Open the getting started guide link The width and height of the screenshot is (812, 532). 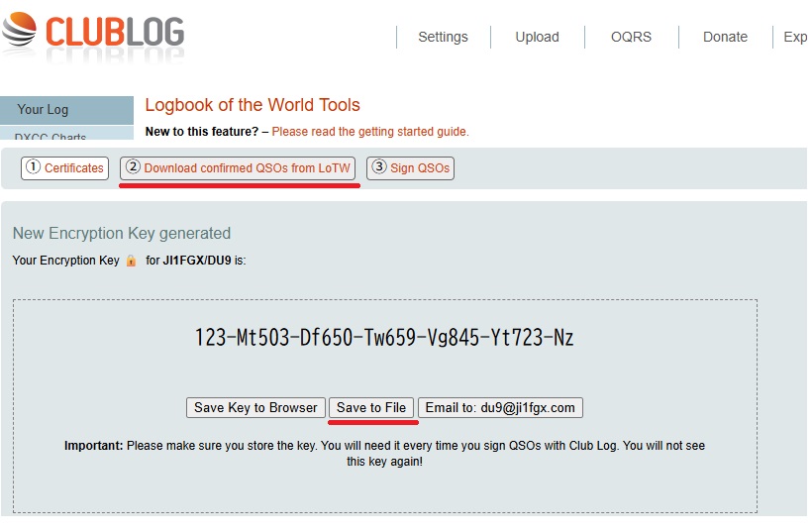[370, 132]
